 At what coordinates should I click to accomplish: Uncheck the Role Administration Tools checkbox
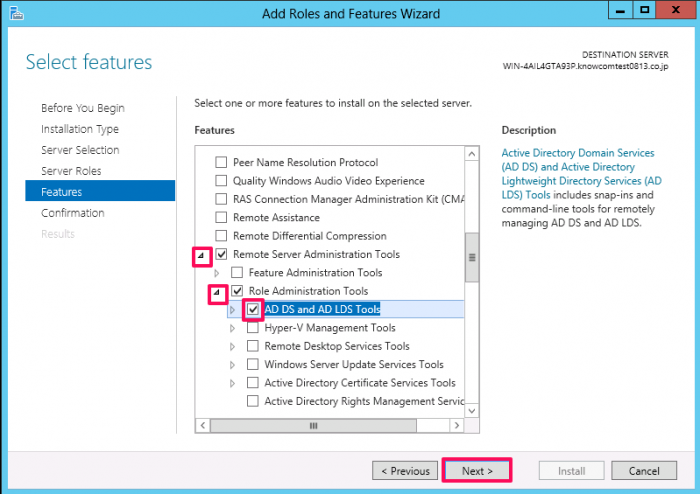tap(237, 291)
